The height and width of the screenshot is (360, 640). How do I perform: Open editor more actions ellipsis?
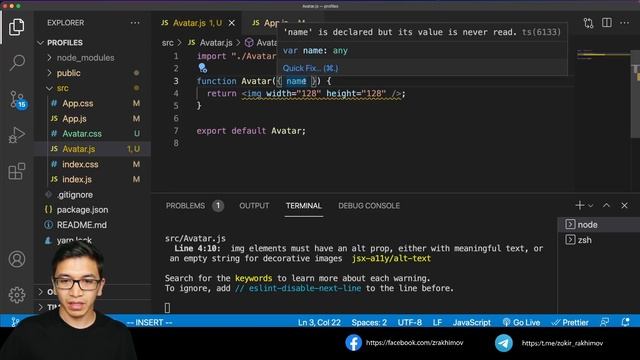pyautogui.click(x=624, y=23)
